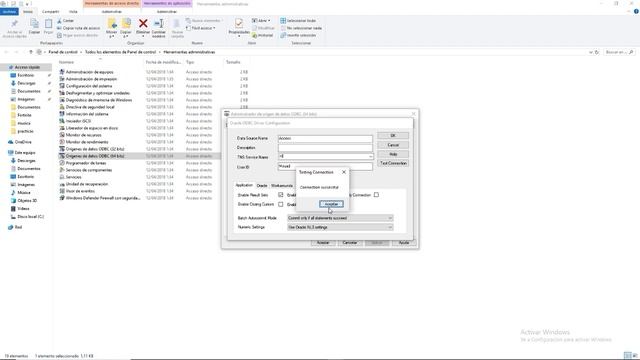
Task: Open the Numeric Settings dropdown
Action: pyautogui.click(x=390, y=227)
